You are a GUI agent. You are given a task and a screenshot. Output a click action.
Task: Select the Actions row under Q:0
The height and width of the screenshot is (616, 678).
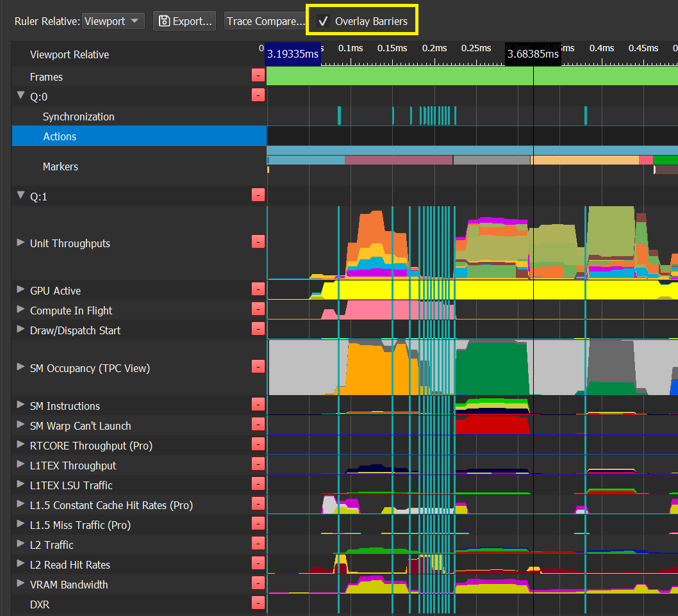(60, 136)
